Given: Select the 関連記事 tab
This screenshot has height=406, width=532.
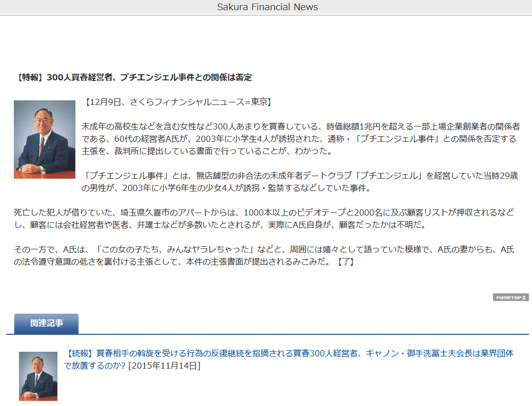Looking at the screenshot, I should pyautogui.click(x=46, y=324).
